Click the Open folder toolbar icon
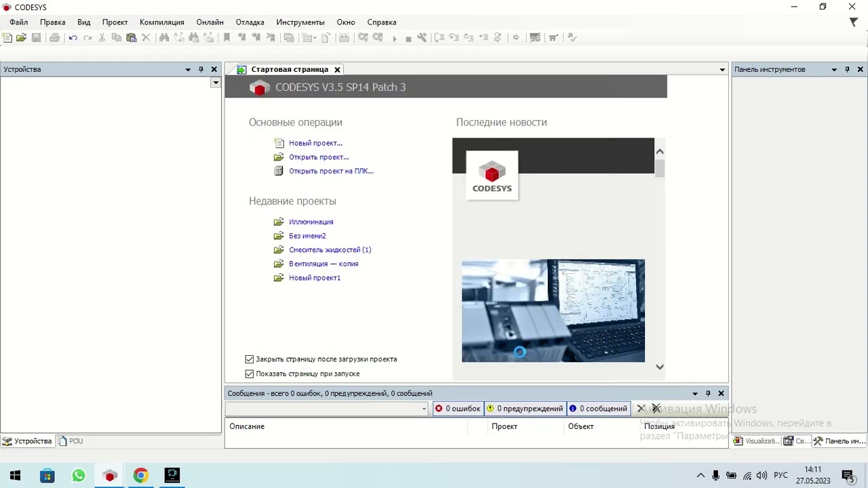This screenshot has height=488, width=868. (x=21, y=38)
